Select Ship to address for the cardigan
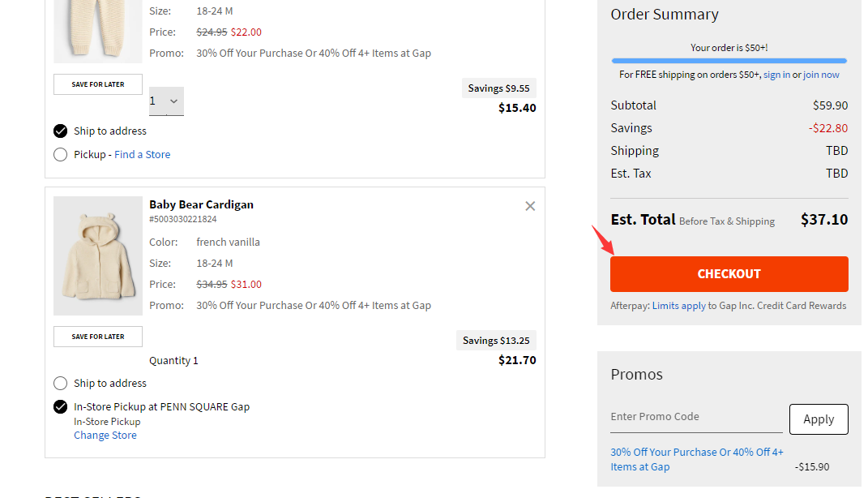This screenshot has width=868, height=498. [60, 384]
